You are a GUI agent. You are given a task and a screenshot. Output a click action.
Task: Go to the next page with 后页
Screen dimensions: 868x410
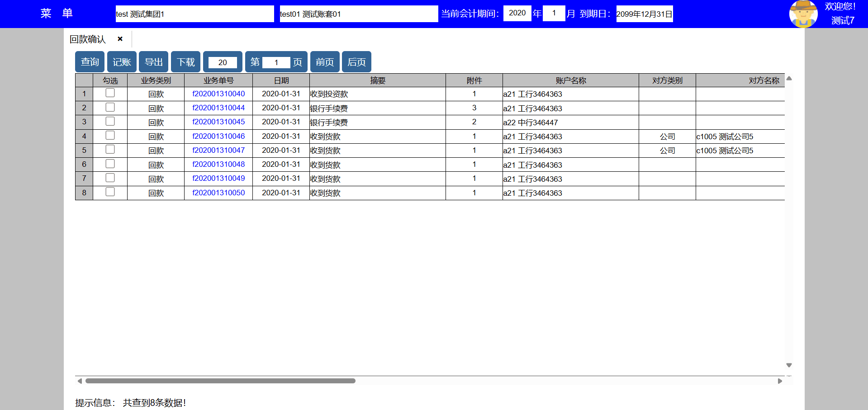356,62
